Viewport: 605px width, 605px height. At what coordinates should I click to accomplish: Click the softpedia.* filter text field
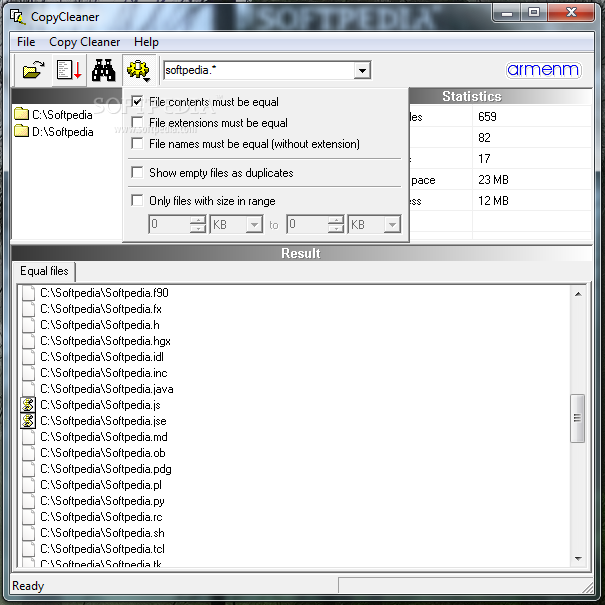(x=259, y=71)
